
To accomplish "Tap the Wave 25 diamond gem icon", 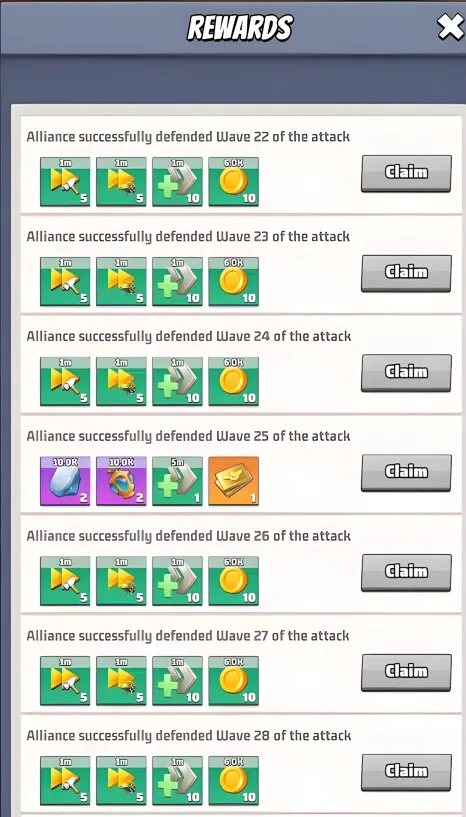I will (65, 481).
